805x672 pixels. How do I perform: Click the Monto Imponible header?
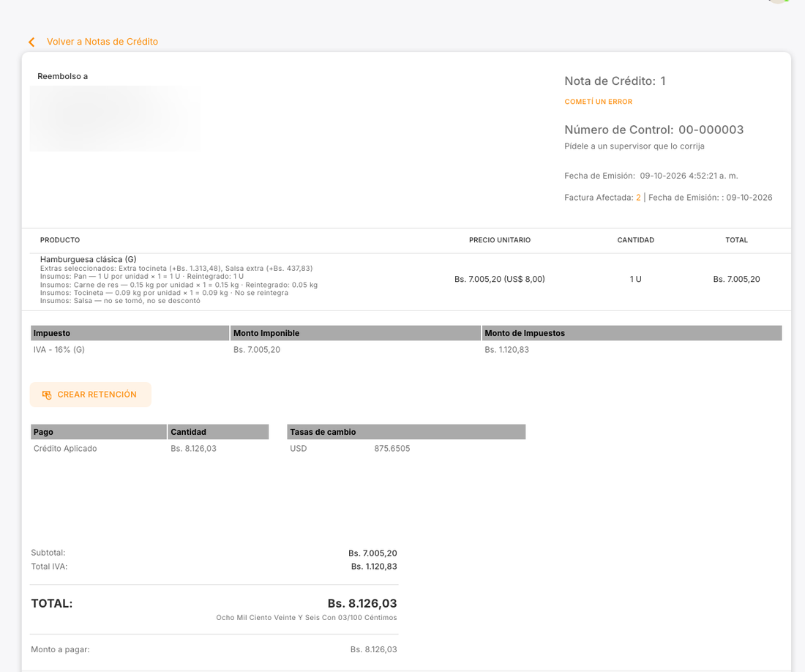tap(355, 333)
